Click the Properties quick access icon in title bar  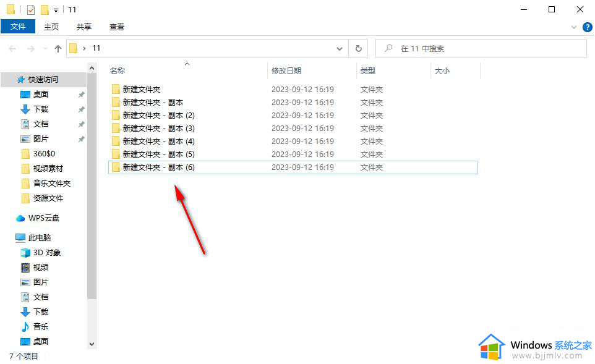(x=31, y=9)
